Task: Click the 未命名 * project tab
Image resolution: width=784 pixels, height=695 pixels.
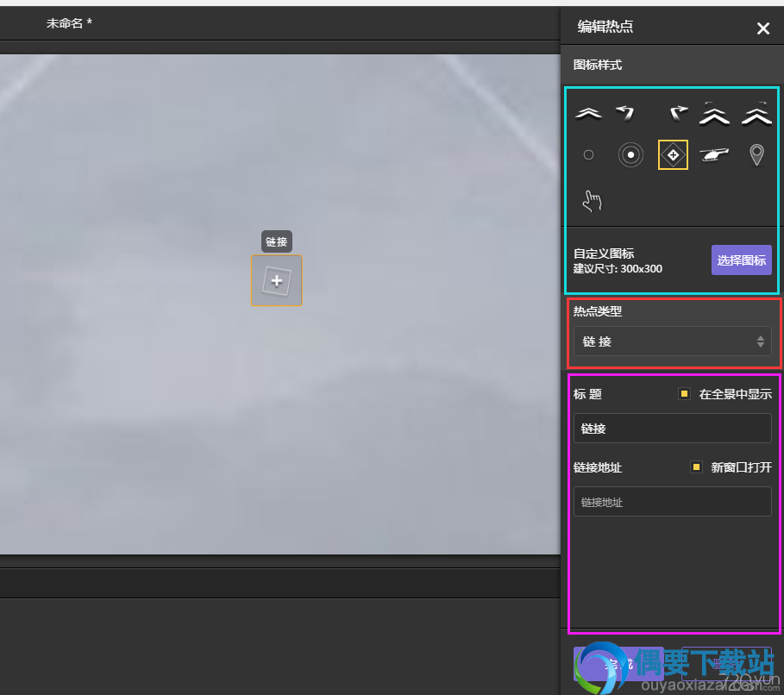Action: (x=69, y=23)
